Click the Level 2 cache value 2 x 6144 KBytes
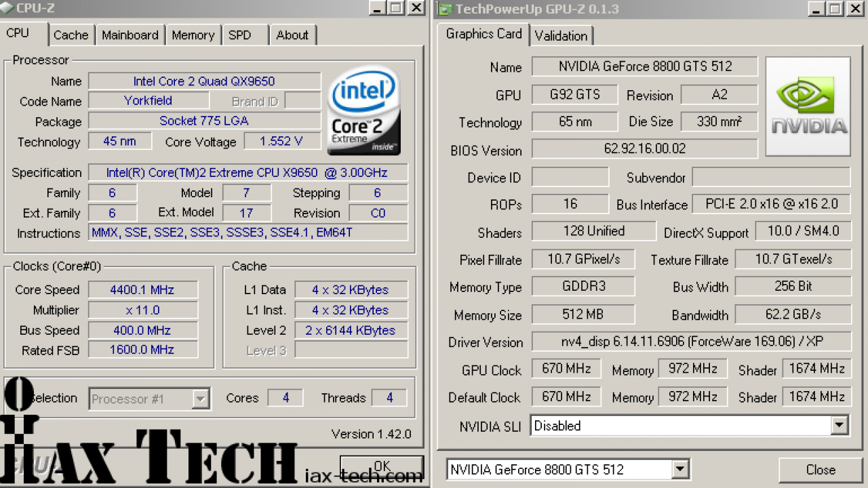The image size is (868, 488). (351, 331)
